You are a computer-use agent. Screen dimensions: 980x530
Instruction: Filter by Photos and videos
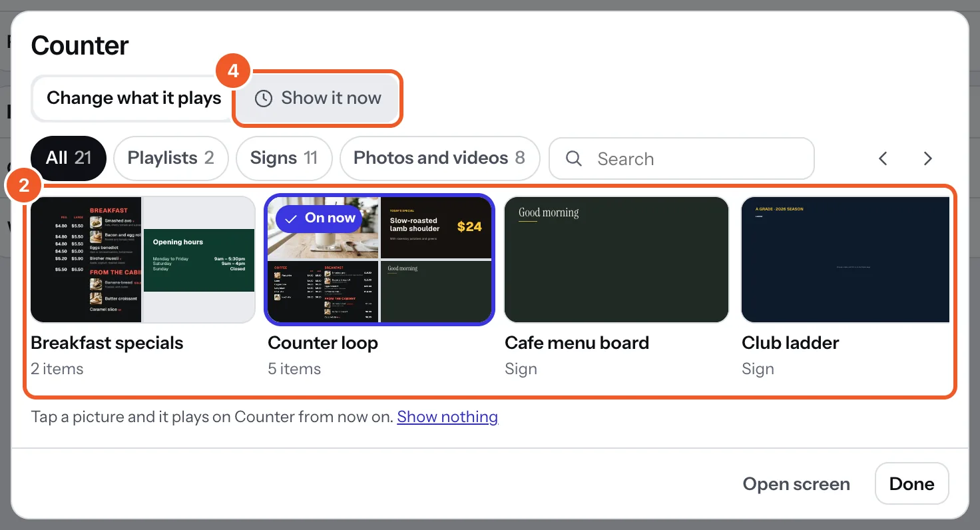tap(439, 158)
